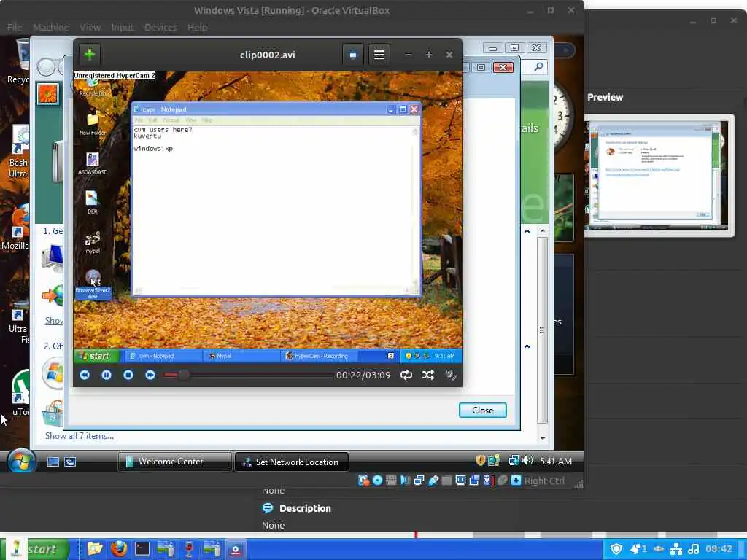Click the Preview thumbnail in VirtualBox Manager
Screen dimensions: 747x560
[x=659, y=175]
